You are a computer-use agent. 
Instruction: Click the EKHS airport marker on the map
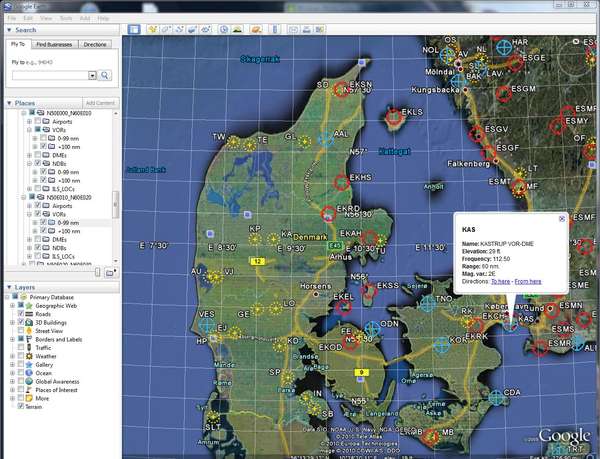(341, 182)
